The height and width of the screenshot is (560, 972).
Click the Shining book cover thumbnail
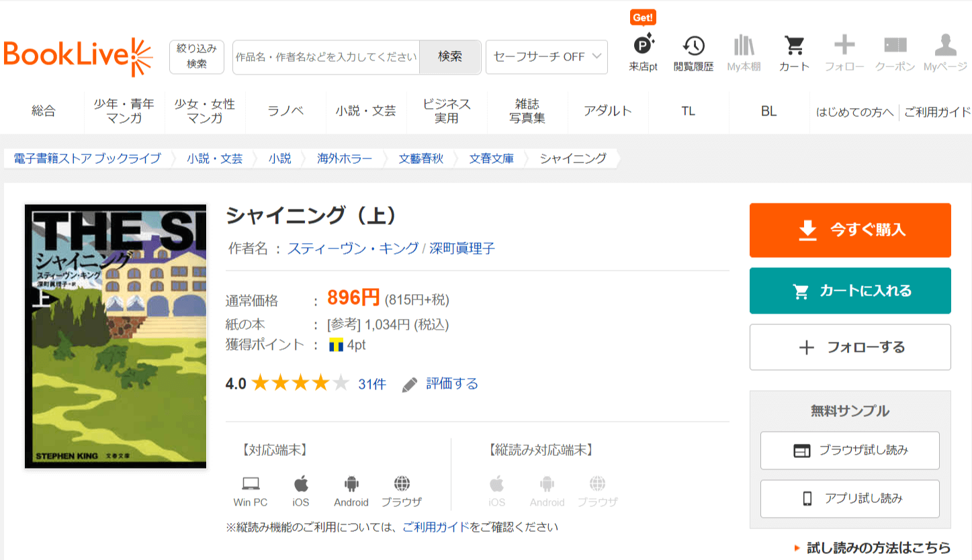click(116, 336)
